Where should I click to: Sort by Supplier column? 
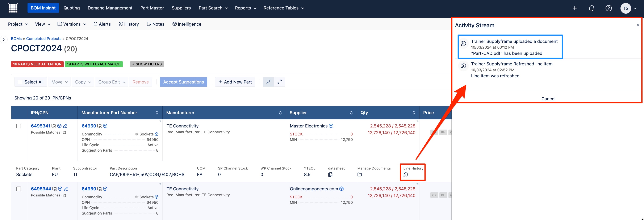click(351, 113)
